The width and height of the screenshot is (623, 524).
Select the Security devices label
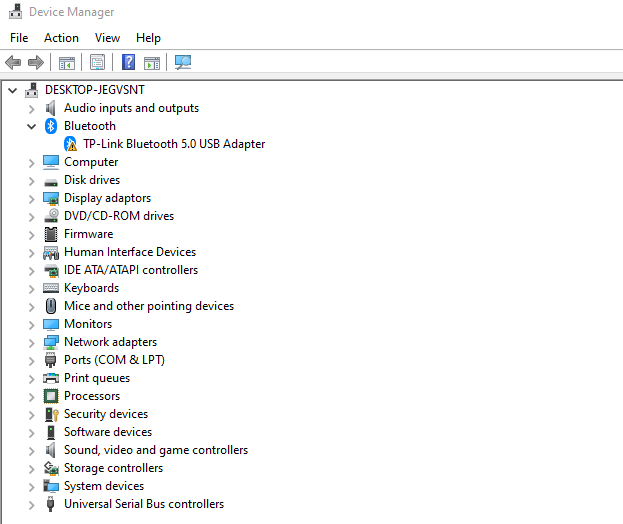pos(106,414)
